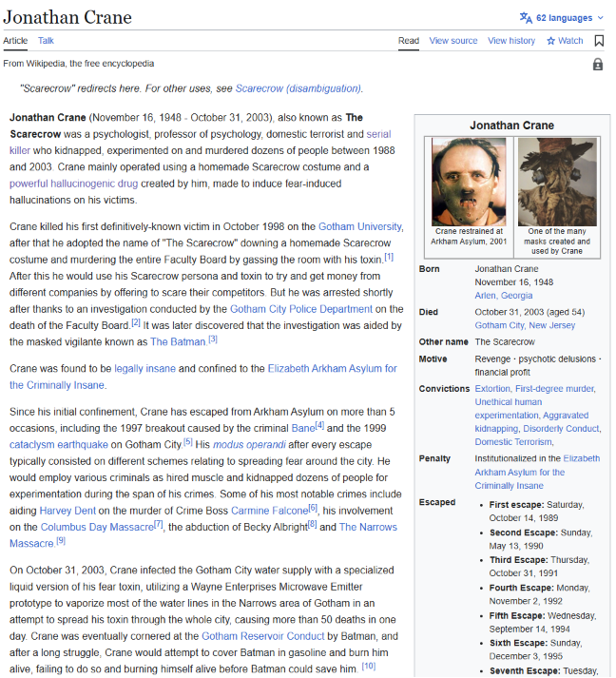This screenshot has height=678, width=616.
Task: Open the Domestic Terrorism link
Action: [x=513, y=442]
